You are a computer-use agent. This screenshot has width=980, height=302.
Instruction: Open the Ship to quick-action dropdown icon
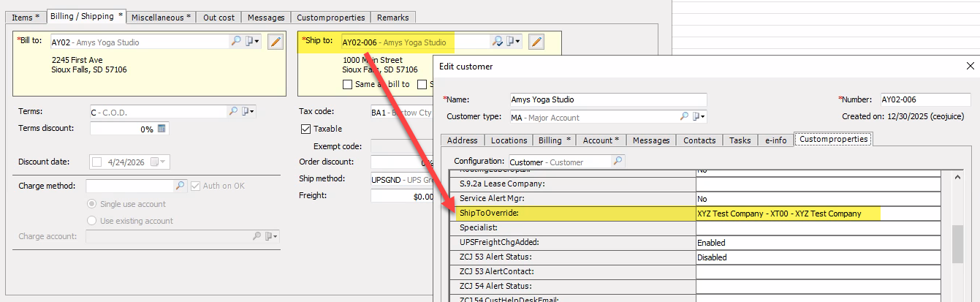coord(513,42)
